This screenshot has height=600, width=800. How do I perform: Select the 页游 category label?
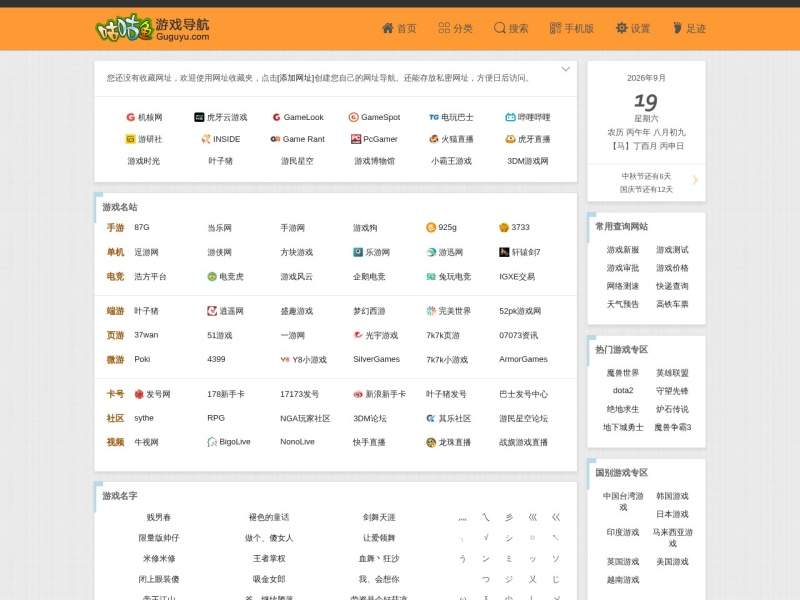(115, 335)
